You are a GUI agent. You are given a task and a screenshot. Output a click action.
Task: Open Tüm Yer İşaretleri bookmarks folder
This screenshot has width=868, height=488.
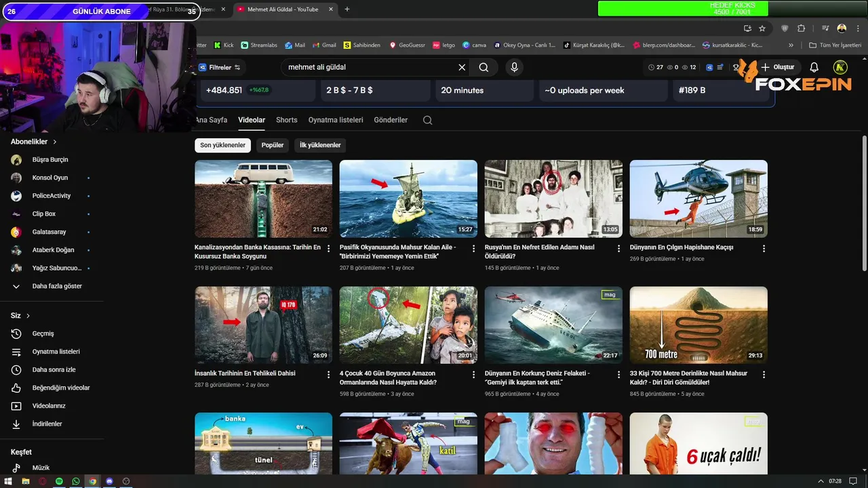835,45
